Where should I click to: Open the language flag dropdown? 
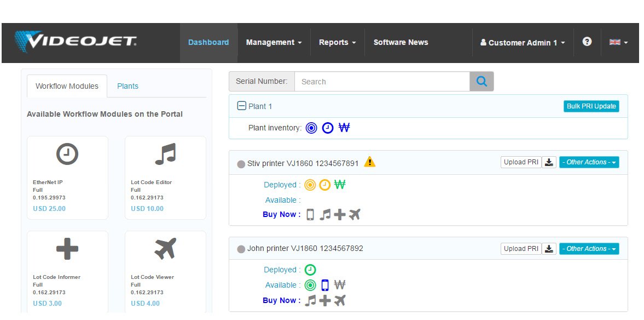tap(618, 42)
